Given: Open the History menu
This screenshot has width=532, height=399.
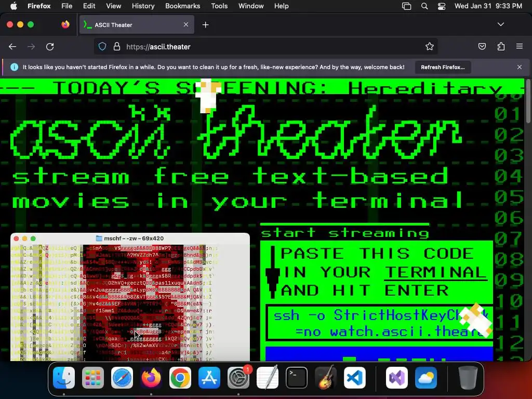Looking at the screenshot, I should click(143, 6).
